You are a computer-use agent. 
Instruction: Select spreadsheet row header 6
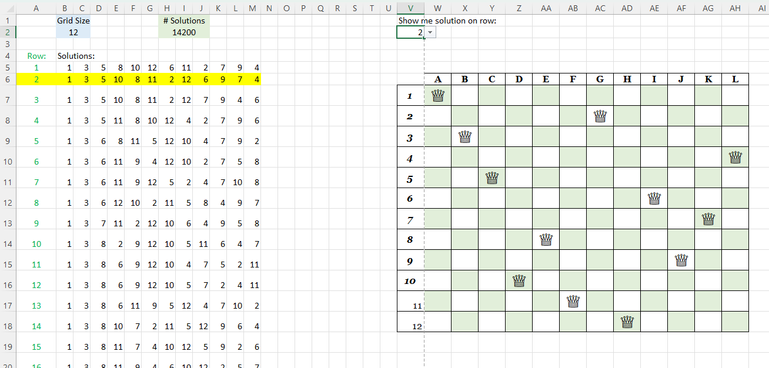(x=8, y=79)
